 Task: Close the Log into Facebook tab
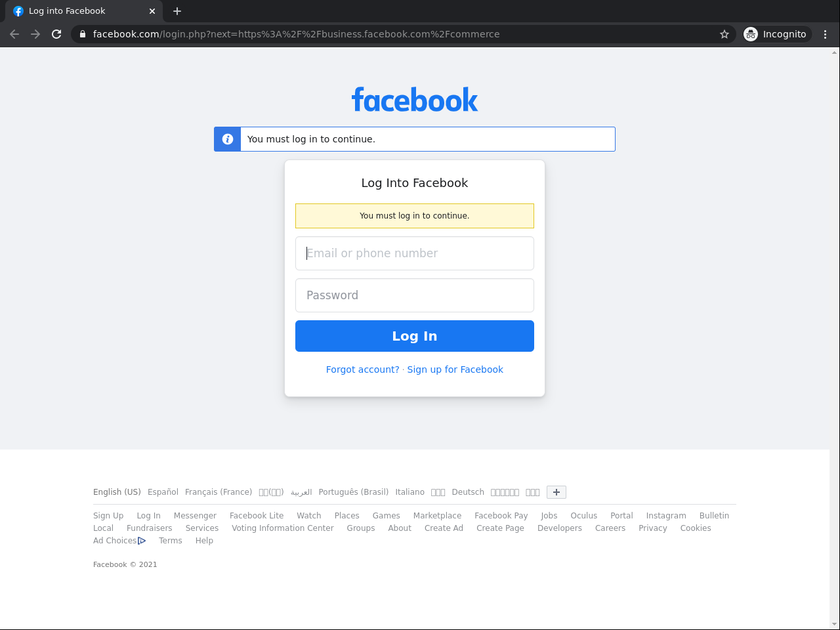point(152,11)
